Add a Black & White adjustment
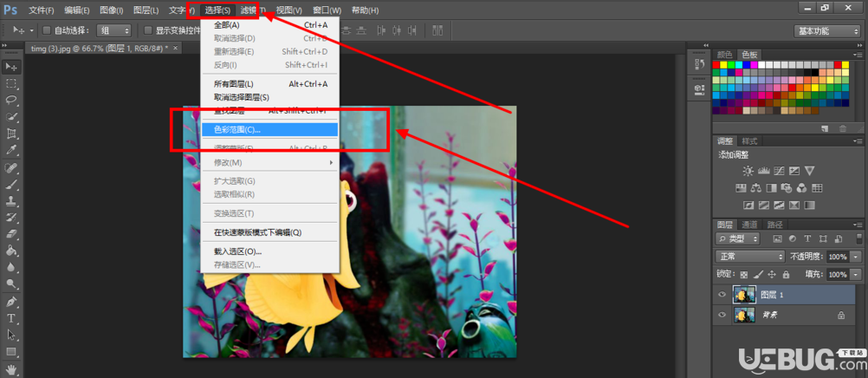868x378 pixels. pos(771,188)
